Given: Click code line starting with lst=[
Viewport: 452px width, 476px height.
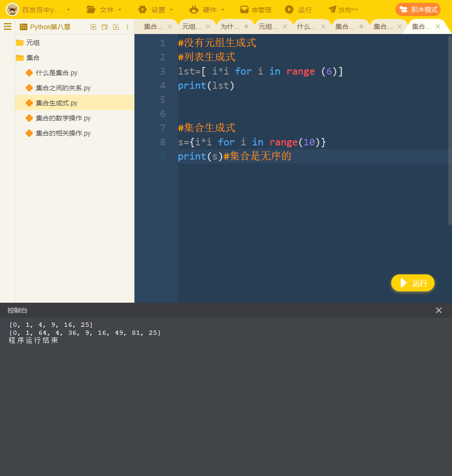Looking at the screenshot, I should click(260, 71).
